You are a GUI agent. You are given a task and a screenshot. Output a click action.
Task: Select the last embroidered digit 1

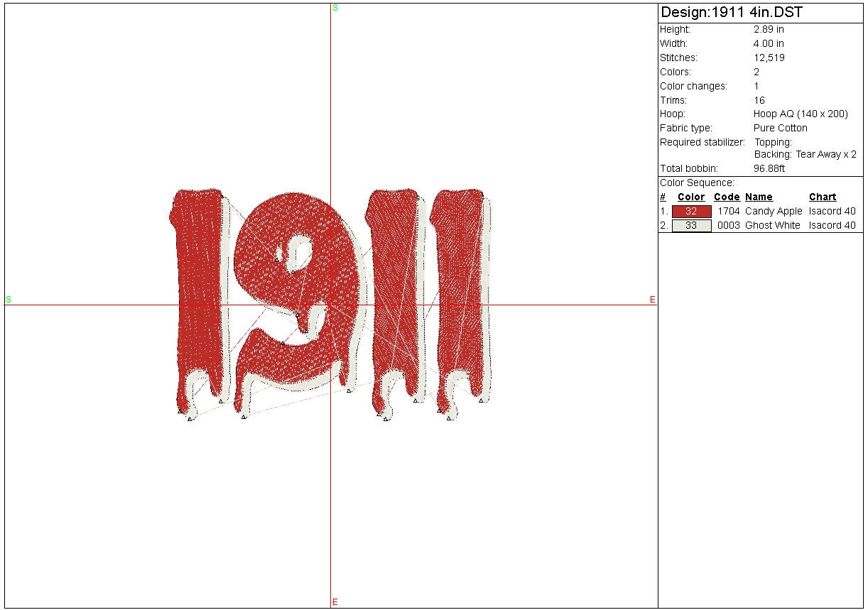point(462,298)
